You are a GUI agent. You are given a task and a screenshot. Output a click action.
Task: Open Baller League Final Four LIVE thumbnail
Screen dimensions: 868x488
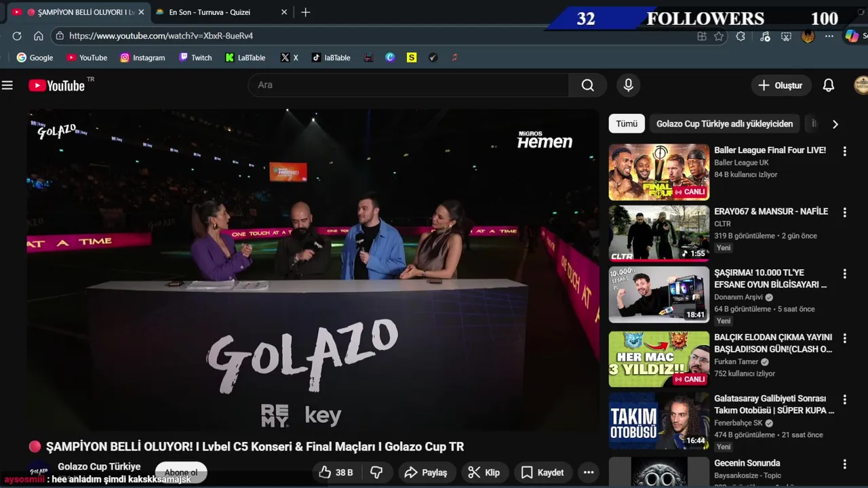[658, 172]
